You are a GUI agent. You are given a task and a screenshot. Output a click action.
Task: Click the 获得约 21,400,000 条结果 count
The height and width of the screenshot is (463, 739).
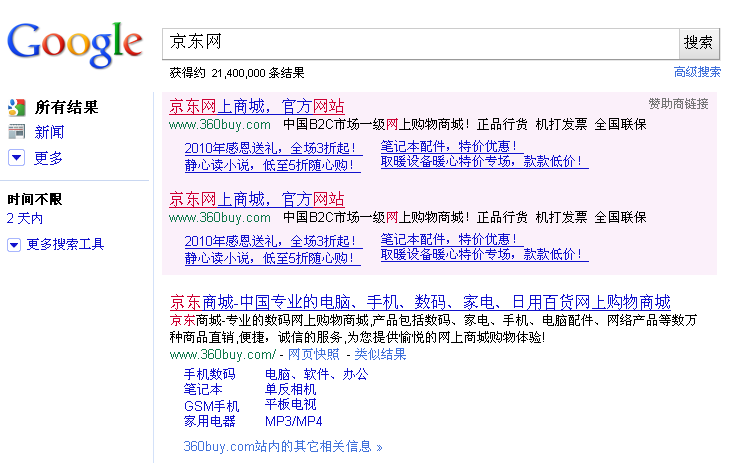237,73
